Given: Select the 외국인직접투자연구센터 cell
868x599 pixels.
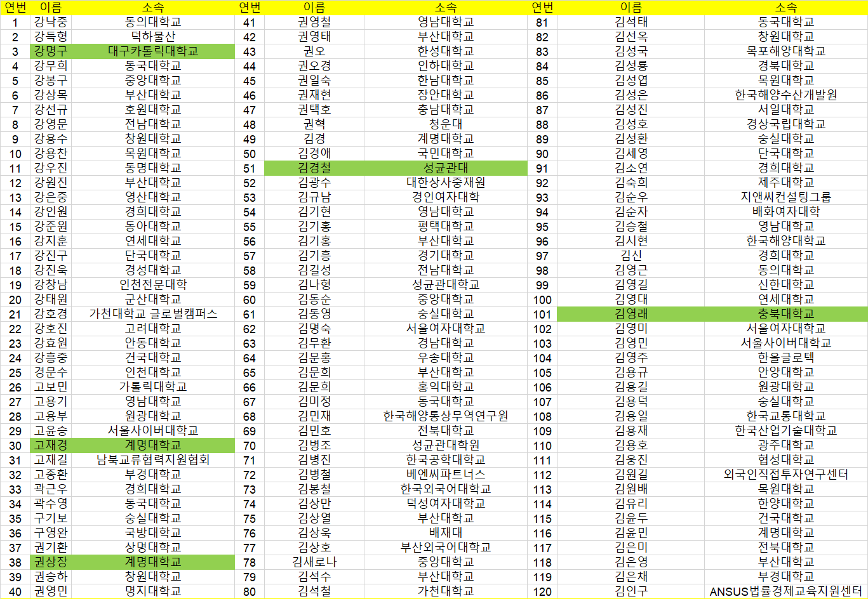Looking at the screenshot, I should click(785, 475).
